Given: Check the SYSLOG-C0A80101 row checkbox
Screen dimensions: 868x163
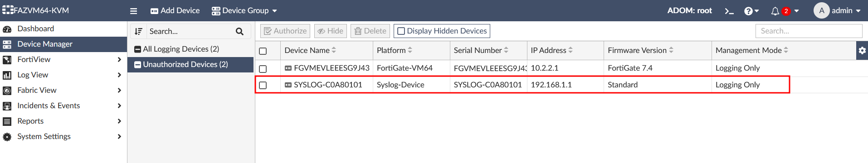Looking at the screenshot, I should [263, 85].
